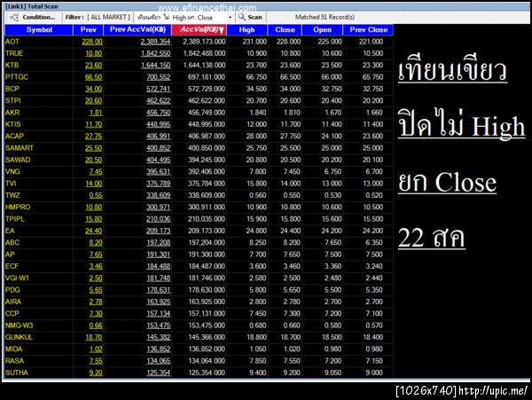Select the TWZ symbol

click(x=12, y=195)
